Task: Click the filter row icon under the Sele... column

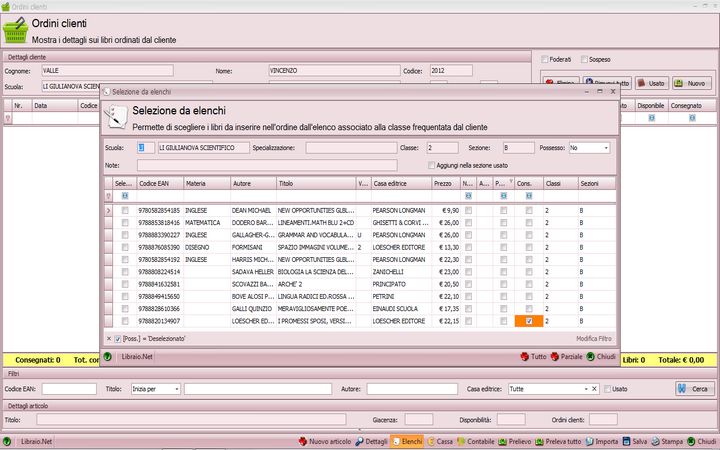Action: point(125,196)
